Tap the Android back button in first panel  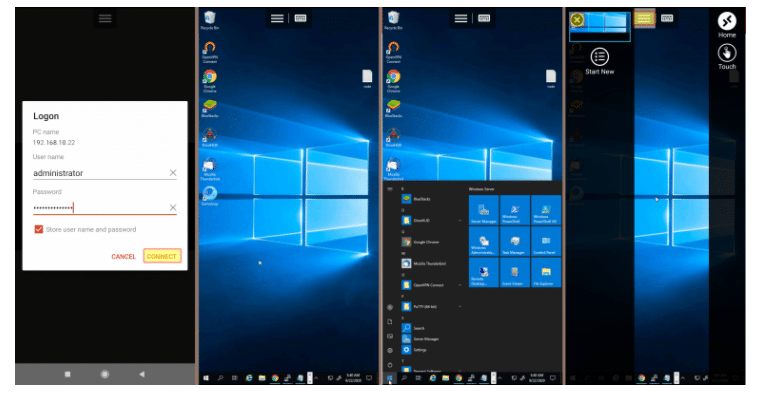[x=141, y=374]
